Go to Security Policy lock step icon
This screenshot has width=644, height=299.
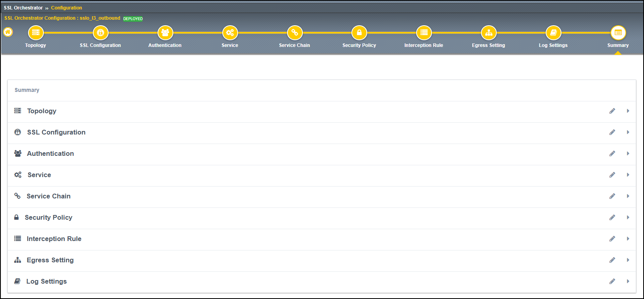click(x=359, y=33)
